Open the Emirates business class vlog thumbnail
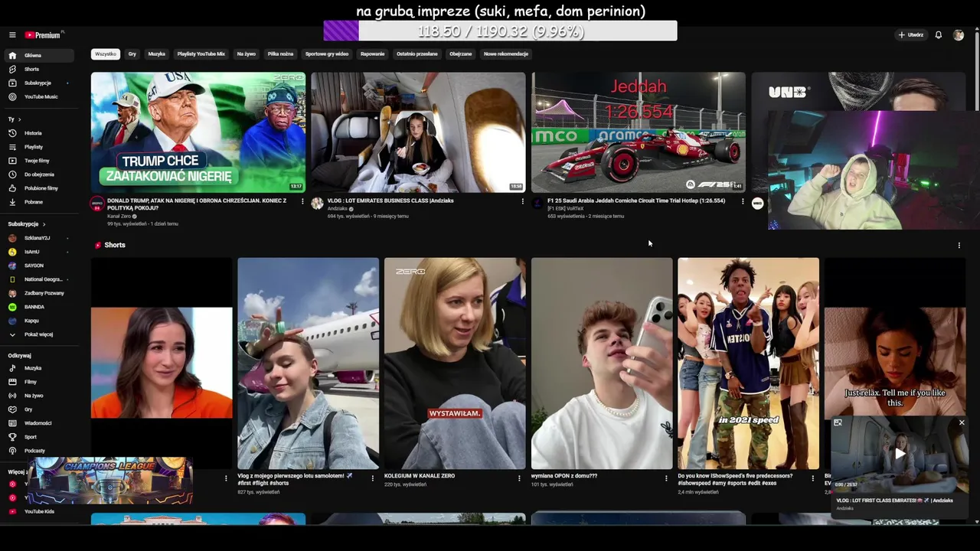This screenshot has width=980, height=551. (x=418, y=132)
